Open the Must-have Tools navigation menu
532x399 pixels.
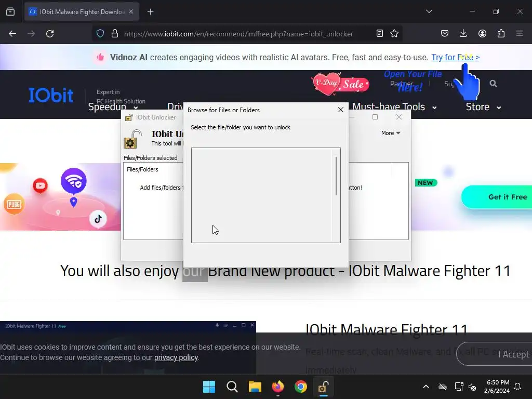tap(394, 107)
